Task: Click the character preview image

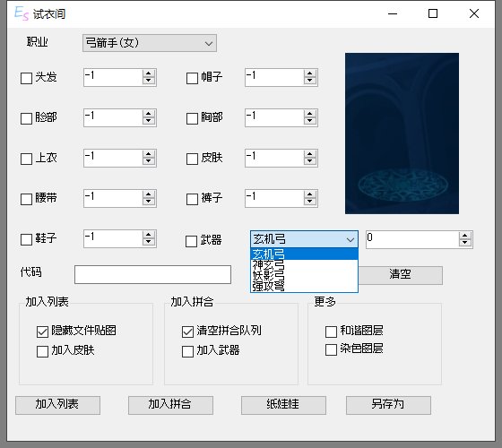Action: (x=402, y=134)
